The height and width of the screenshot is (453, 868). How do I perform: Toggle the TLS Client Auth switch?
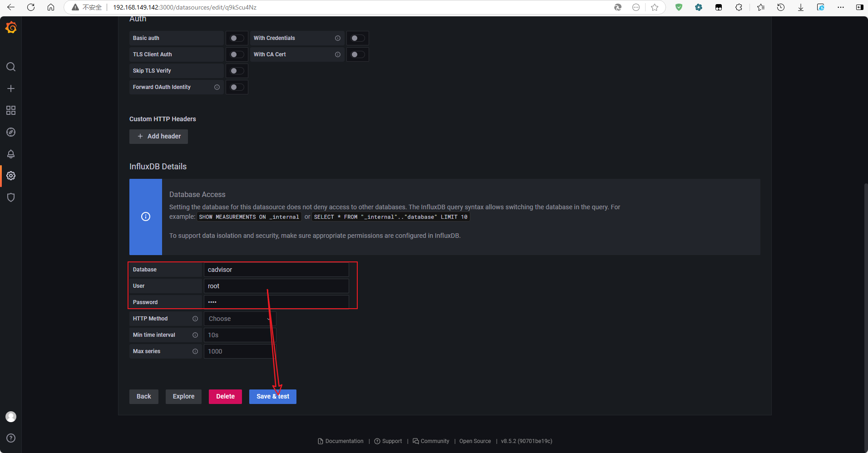[x=237, y=54]
